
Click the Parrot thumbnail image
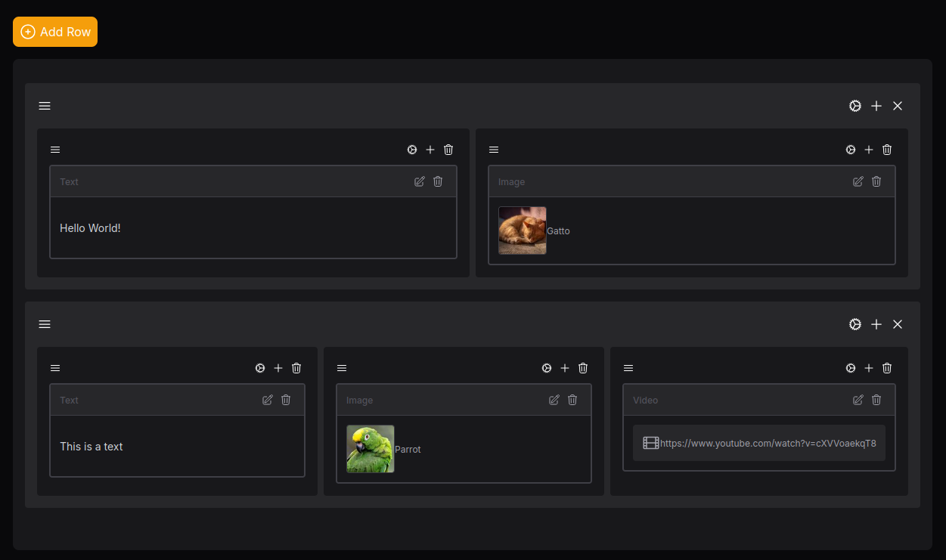pos(371,449)
